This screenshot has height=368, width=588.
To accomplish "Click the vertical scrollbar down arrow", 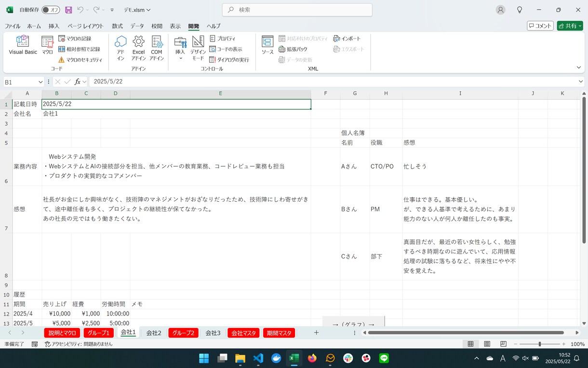I will [584, 323].
